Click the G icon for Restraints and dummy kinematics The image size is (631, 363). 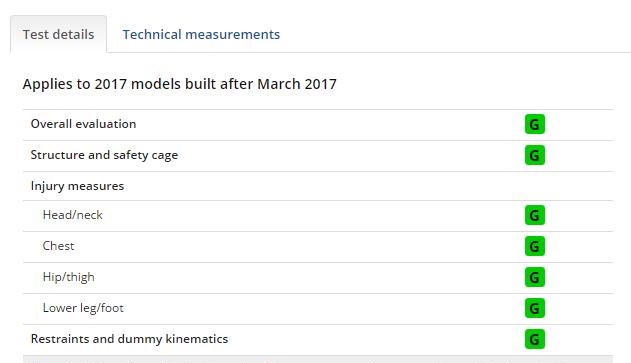[534, 339]
